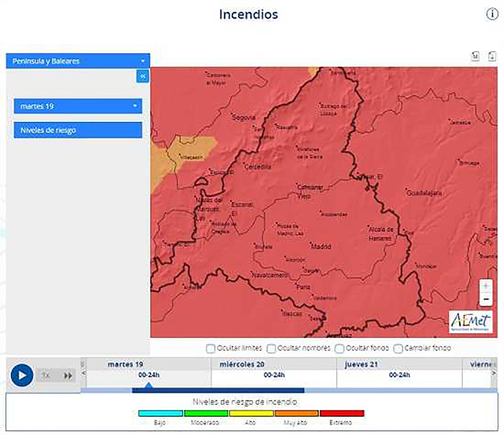Enable the Ocultar nombres checkbox
Viewport: 504px width, 435px height.
coord(271,349)
